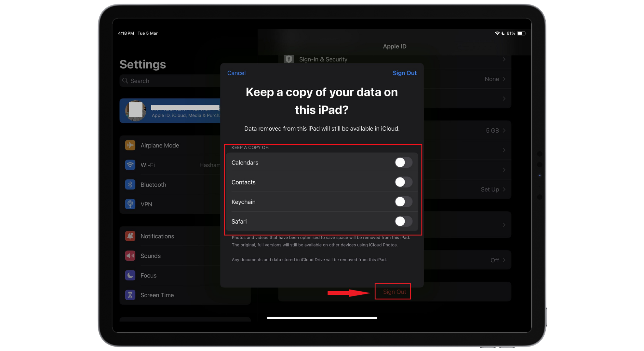Enable the Safari copy toggle

pos(403,221)
